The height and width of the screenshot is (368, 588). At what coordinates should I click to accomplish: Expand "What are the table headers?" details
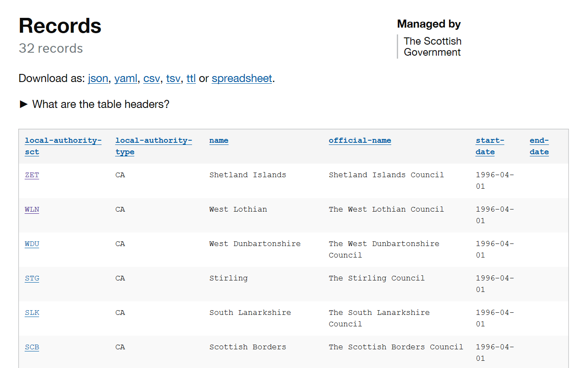(x=94, y=104)
